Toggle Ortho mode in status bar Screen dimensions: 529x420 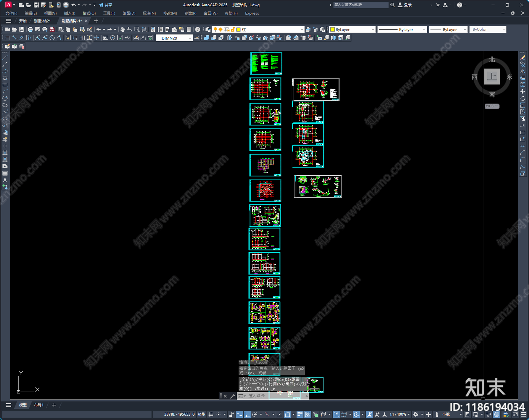[x=247, y=414]
